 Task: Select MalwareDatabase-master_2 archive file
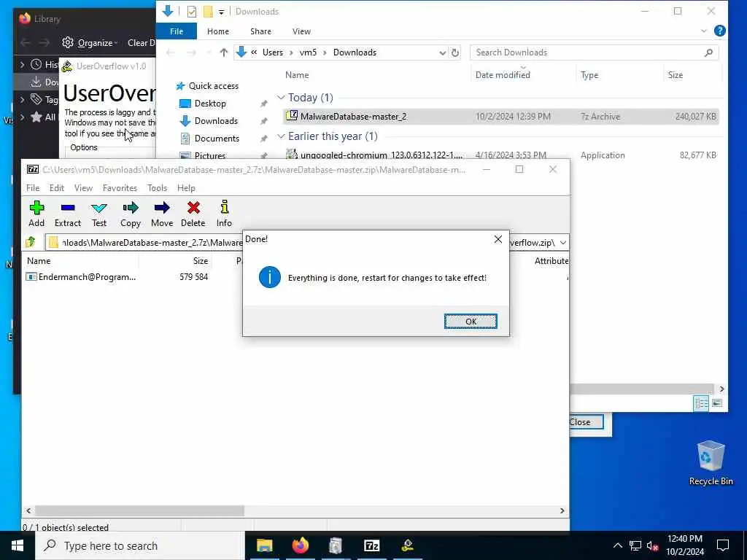(500, 116)
